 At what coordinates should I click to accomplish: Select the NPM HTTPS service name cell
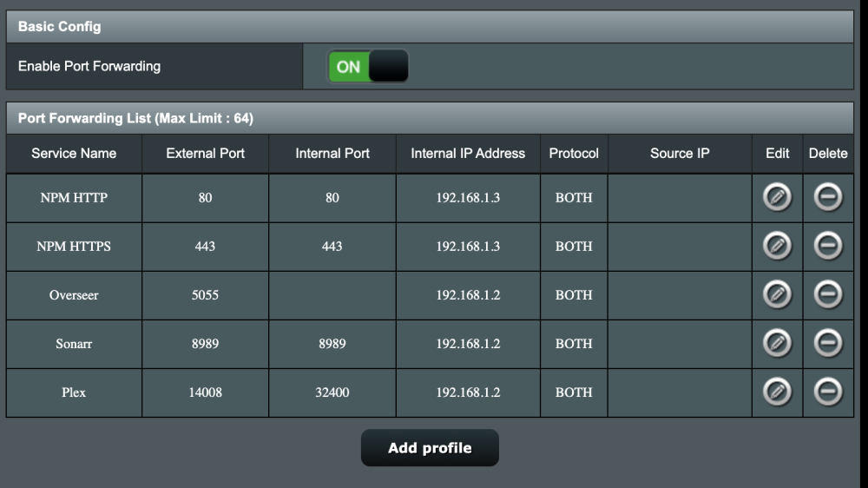click(74, 247)
